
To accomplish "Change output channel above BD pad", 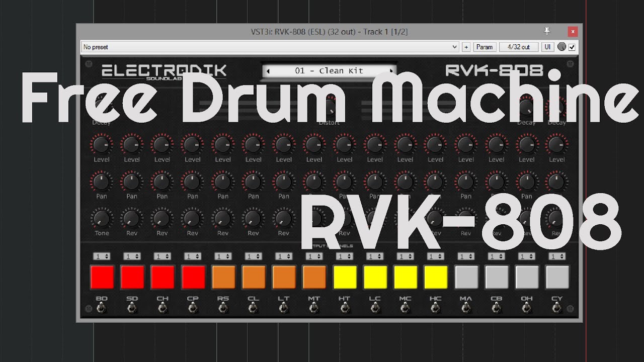I will (102, 256).
